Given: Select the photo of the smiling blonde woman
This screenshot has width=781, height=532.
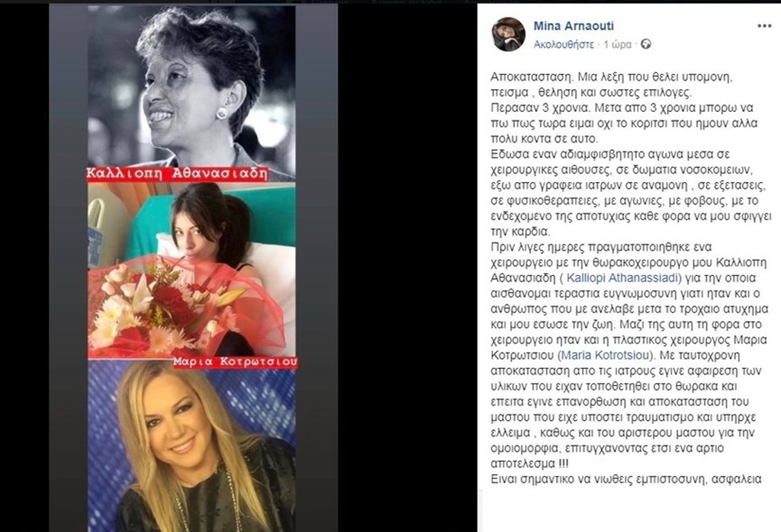Looking at the screenshot, I should coord(191,446).
